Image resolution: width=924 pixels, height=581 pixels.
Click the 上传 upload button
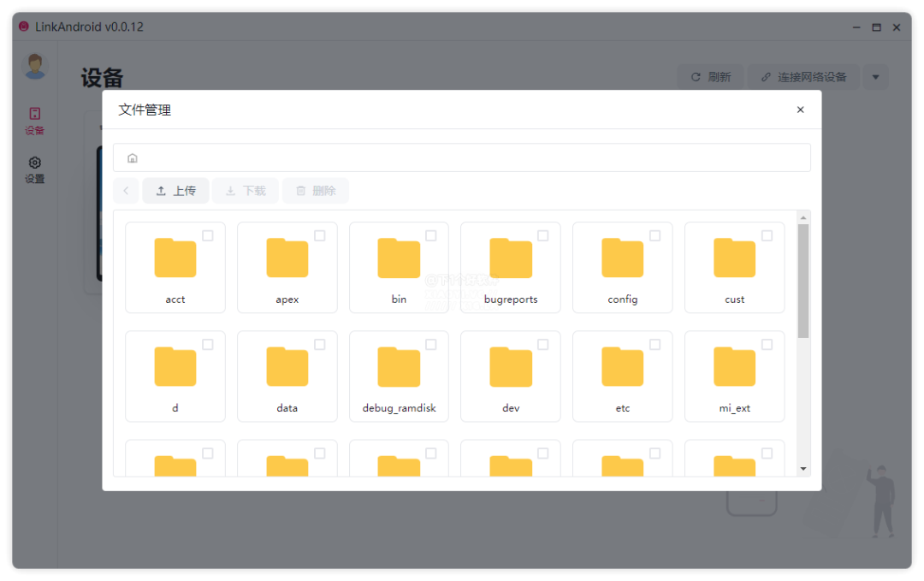pyautogui.click(x=175, y=190)
